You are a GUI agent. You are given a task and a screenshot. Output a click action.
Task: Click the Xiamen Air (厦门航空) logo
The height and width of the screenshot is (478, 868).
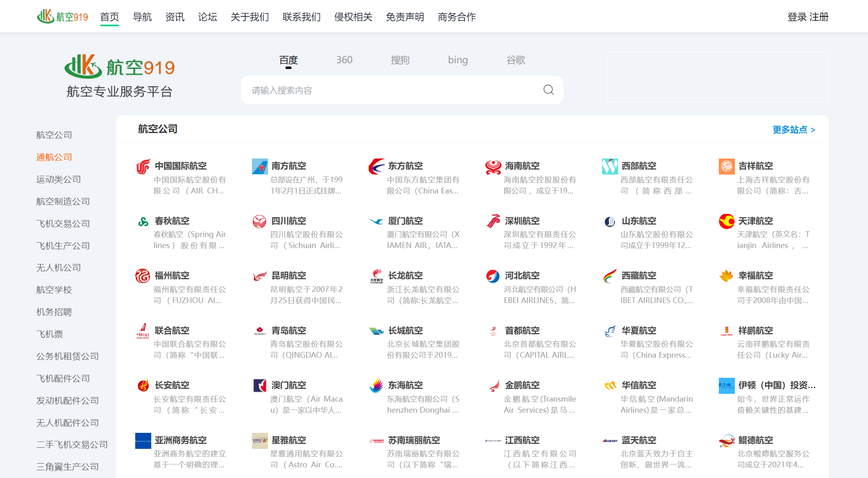tap(376, 221)
